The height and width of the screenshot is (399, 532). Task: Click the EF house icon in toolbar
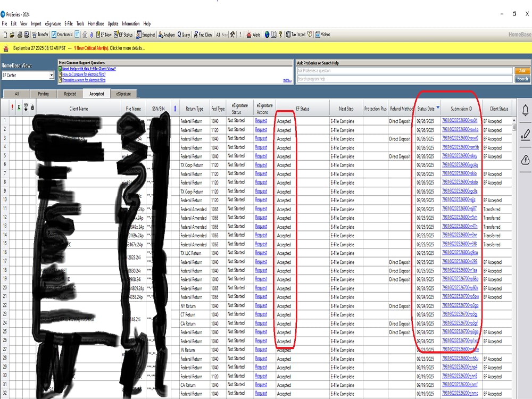(x=85, y=35)
